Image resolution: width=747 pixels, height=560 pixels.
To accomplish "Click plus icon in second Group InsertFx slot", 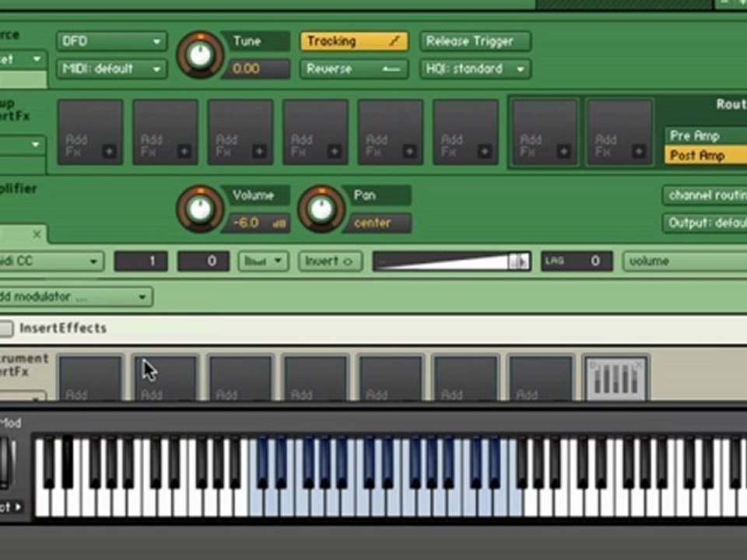I will click(x=184, y=152).
